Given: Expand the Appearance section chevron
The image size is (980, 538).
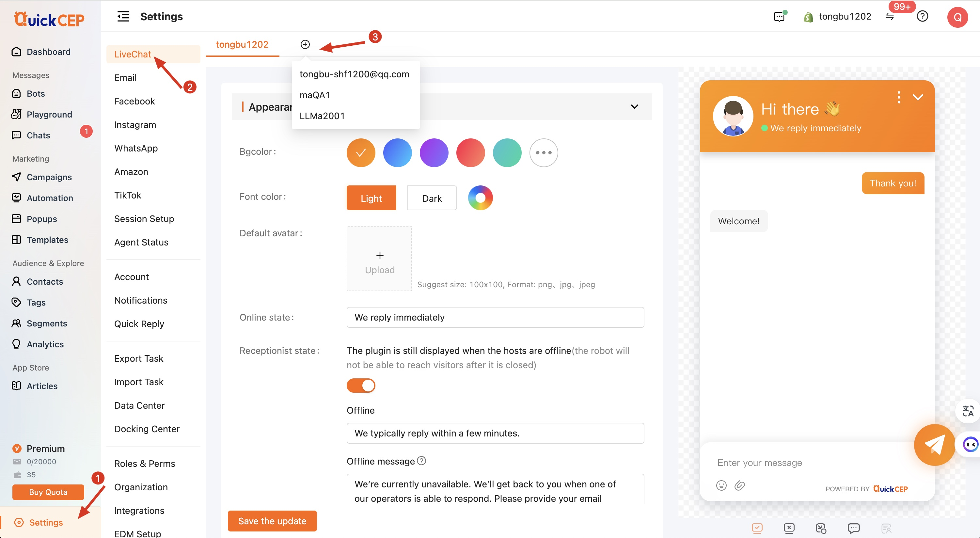Looking at the screenshot, I should (x=635, y=107).
